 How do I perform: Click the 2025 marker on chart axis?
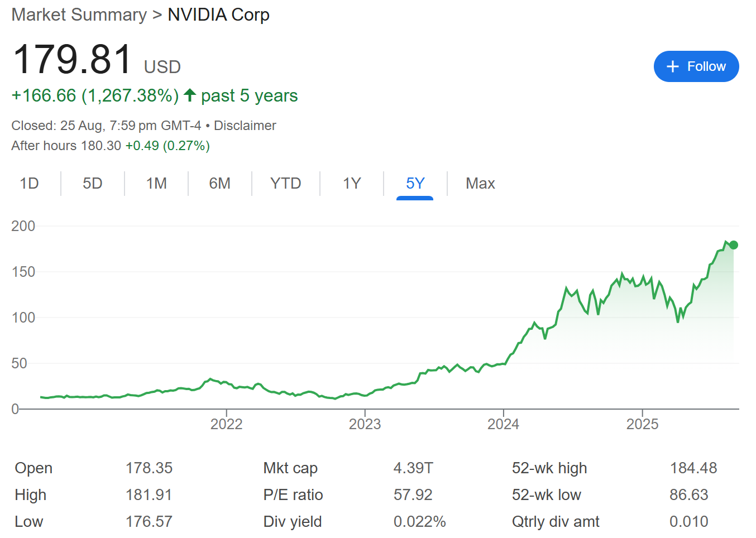click(x=642, y=424)
